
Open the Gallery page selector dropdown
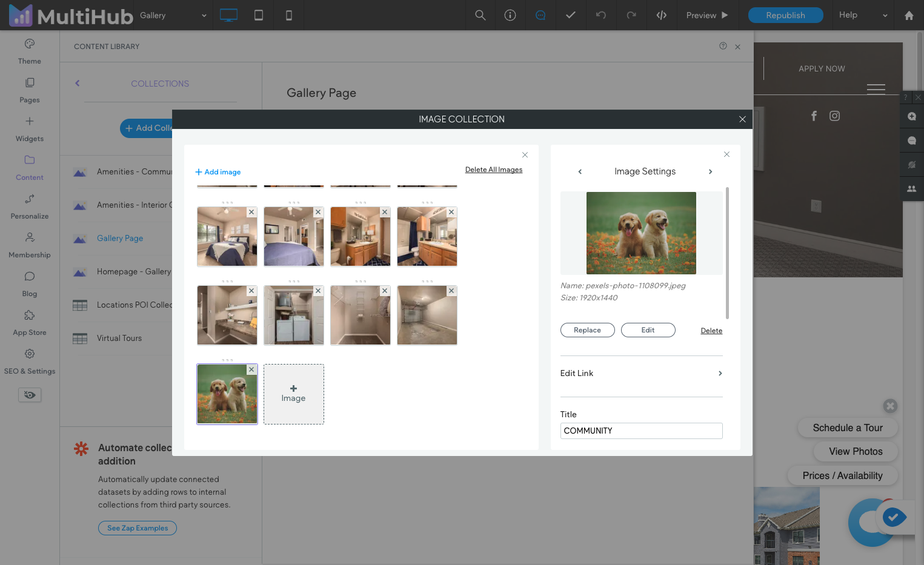click(x=173, y=15)
